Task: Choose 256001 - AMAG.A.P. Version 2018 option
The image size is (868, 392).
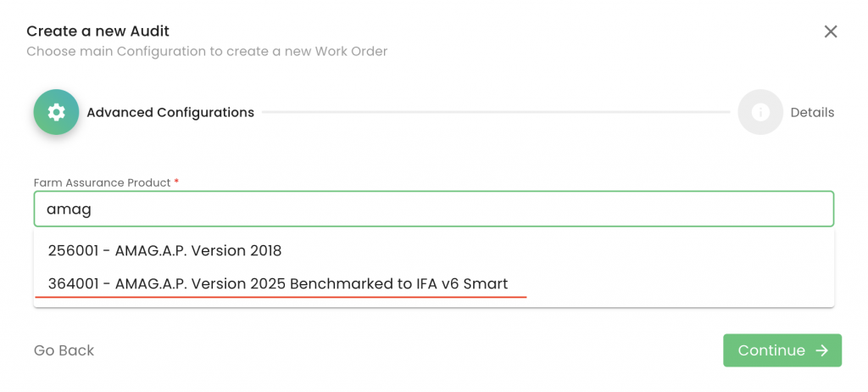Action: (x=165, y=251)
